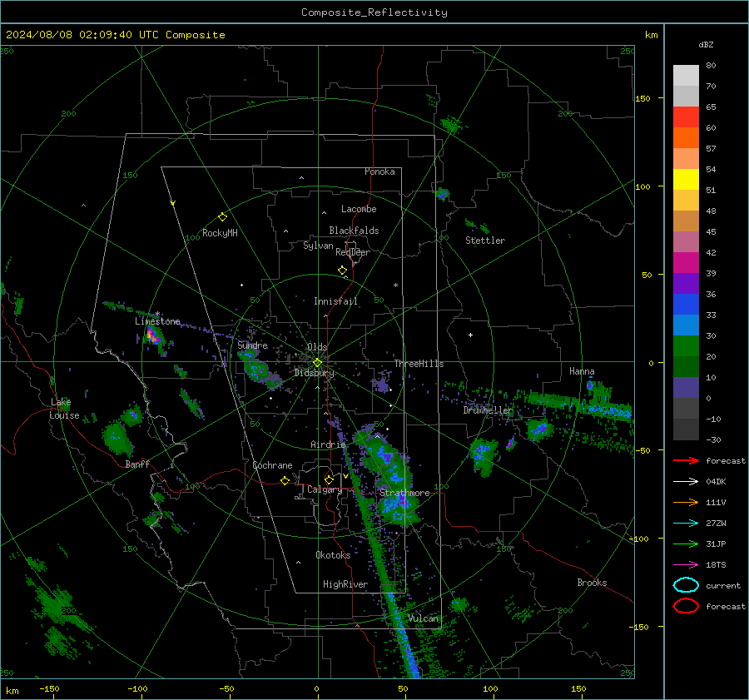The width and height of the screenshot is (749, 700).
Task: Click the Ponoka city label
Action: pos(379,171)
